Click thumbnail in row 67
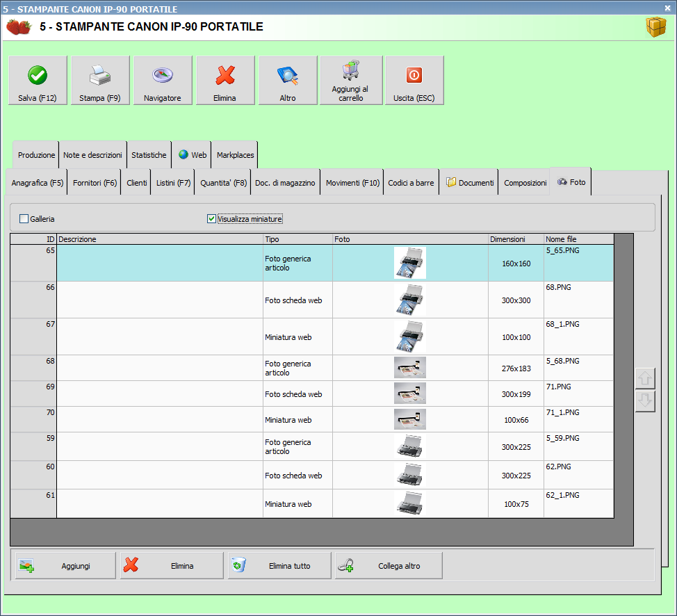677x616 pixels. point(409,337)
